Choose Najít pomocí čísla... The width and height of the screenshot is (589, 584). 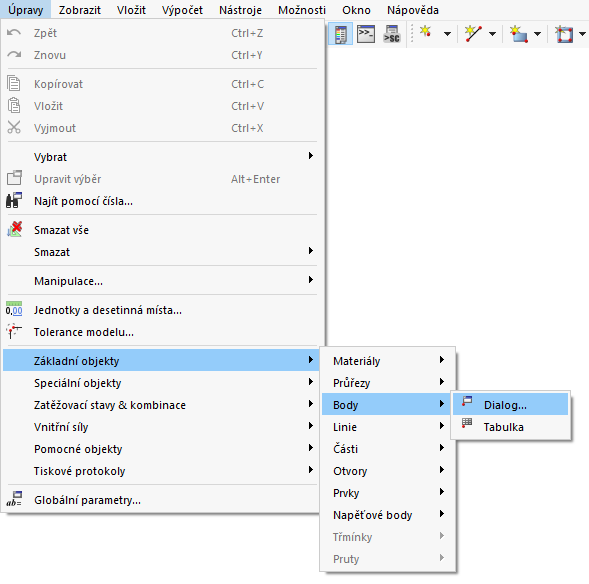pyautogui.click(x=161, y=201)
